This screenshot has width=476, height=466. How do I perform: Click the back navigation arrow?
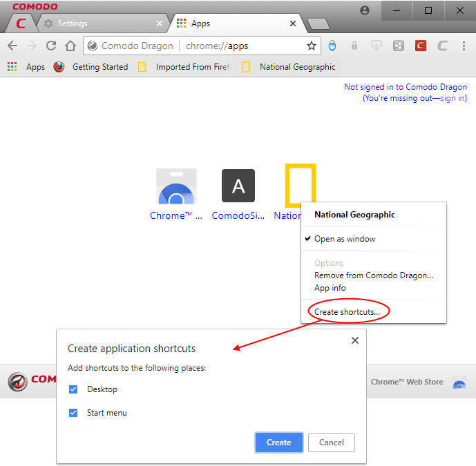[x=12, y=46]
